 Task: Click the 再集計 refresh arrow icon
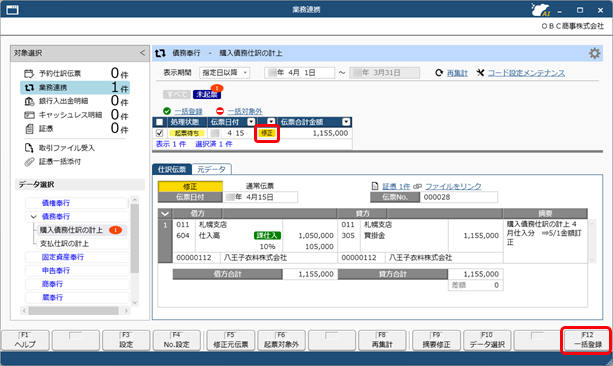point(439,73)
